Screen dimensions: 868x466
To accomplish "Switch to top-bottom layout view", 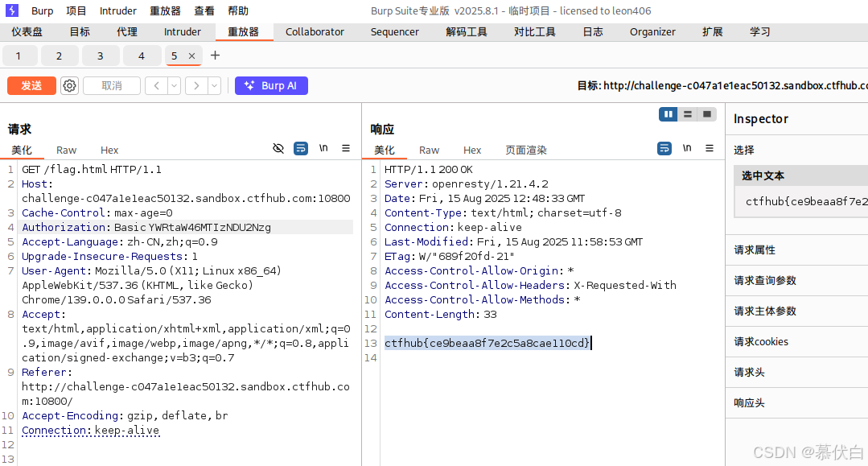I will pyautogui.click(x=688, y=114).
